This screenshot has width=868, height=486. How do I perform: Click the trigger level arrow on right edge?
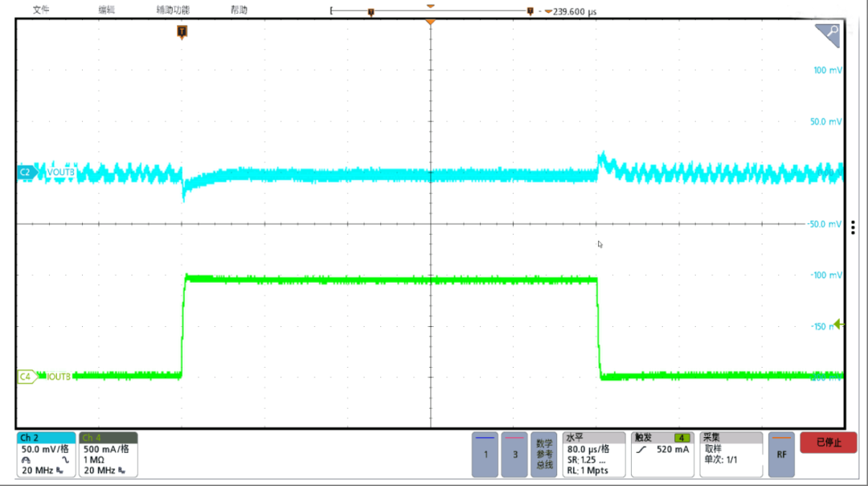838,325
